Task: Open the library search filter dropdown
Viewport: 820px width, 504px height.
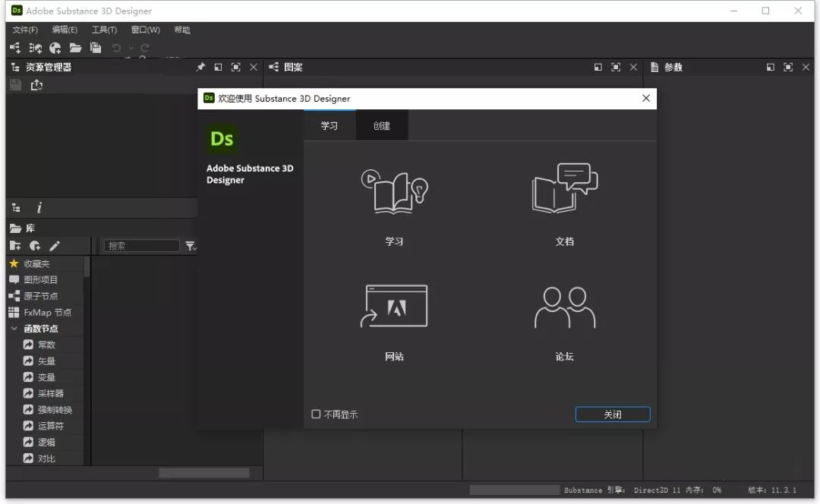Action: click(191, 246)
